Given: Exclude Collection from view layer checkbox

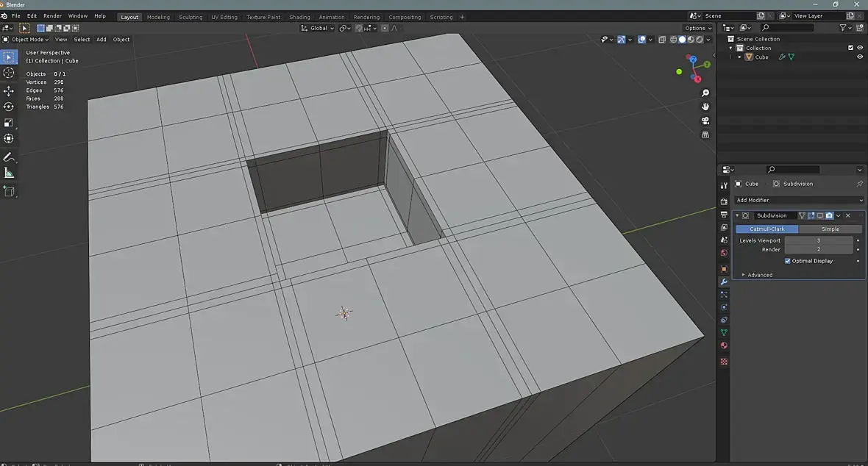Looking at the screenshot, I should 850,48.
